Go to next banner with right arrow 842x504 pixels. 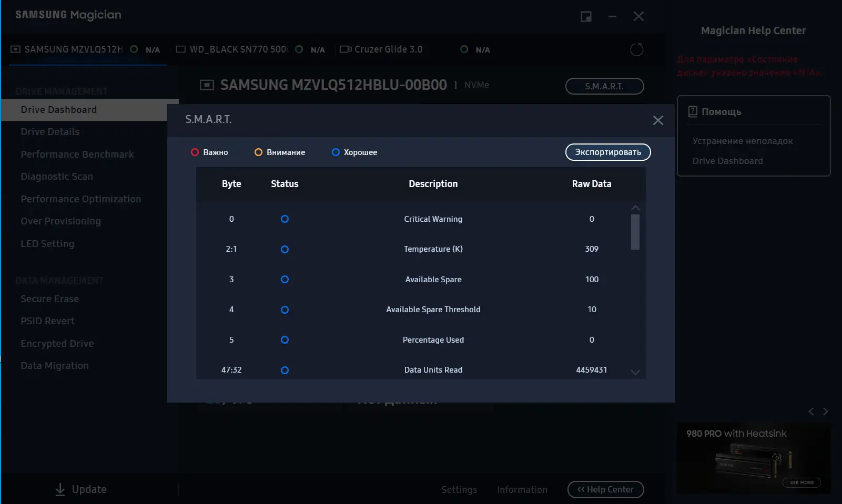tap(825, 412)
